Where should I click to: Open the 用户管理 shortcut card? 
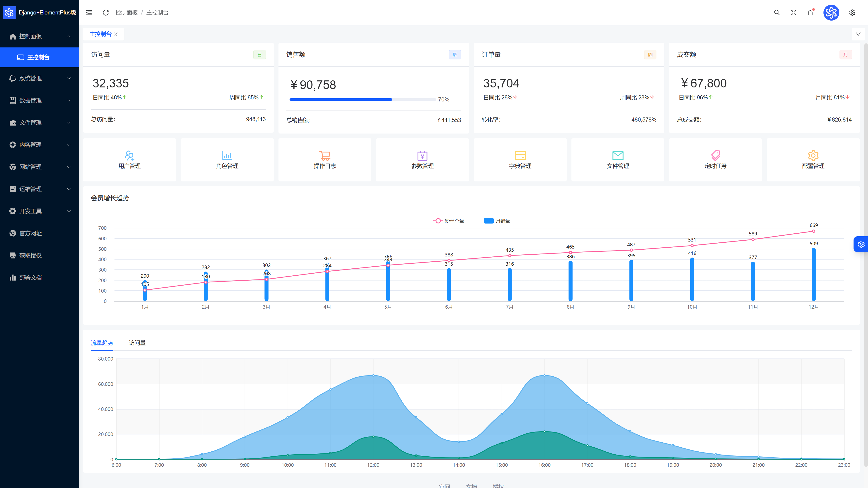129,160
